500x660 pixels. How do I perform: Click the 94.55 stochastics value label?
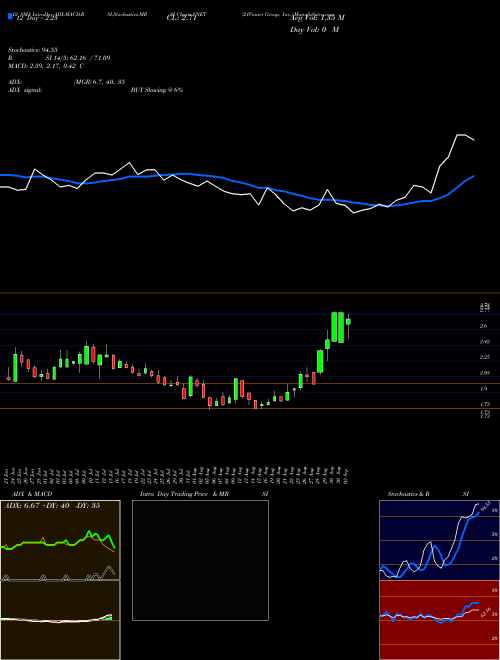[486, 506]
